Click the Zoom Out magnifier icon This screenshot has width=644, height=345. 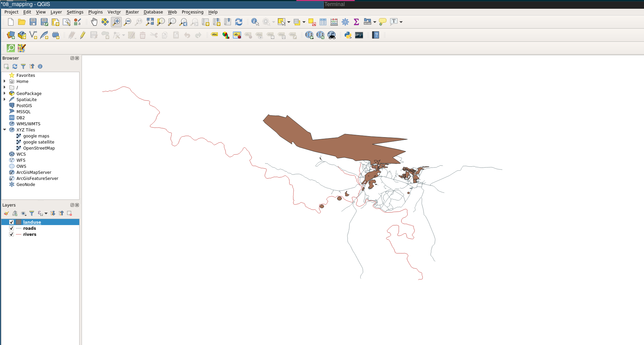127,22
